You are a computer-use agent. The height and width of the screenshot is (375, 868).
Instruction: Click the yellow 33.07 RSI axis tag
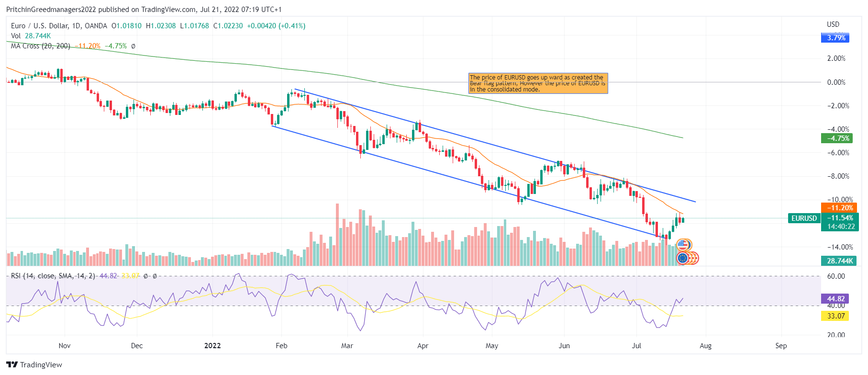coord(835,316)
